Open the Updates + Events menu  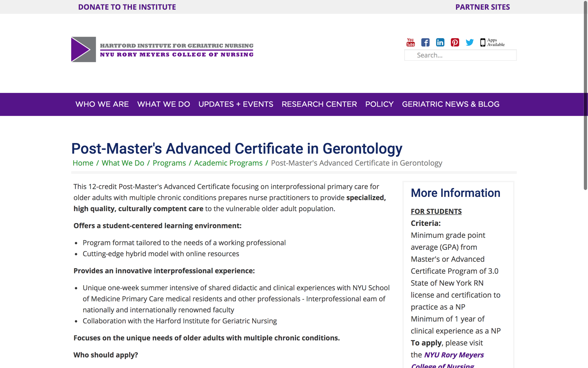[x=235, y=104]
